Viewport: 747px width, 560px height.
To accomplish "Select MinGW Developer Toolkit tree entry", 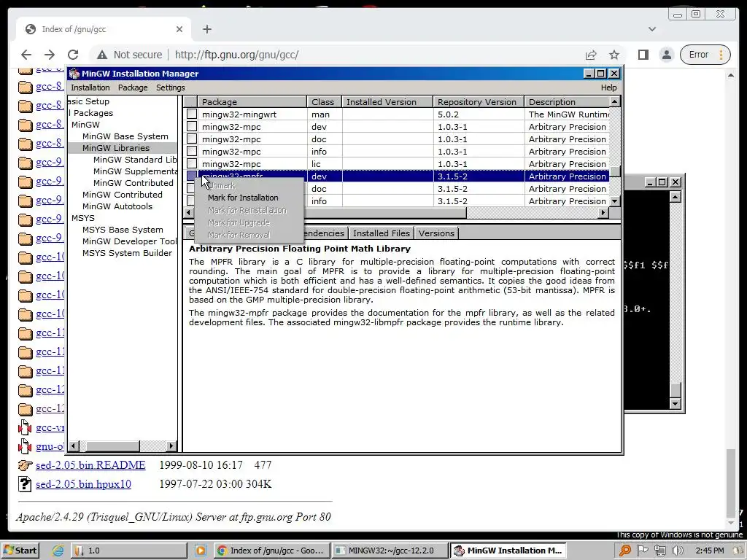I will coord(129,241).
